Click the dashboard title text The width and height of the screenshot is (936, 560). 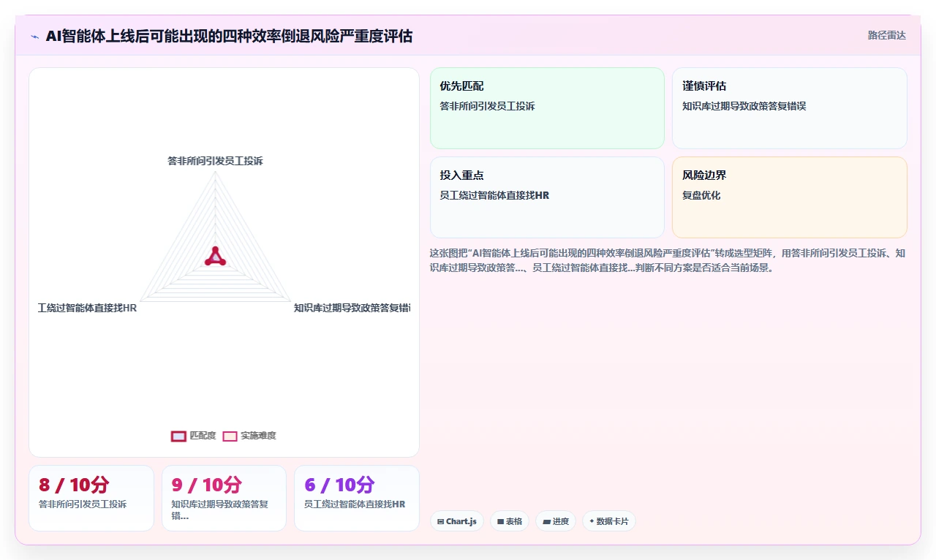click(x=229, y=35)
